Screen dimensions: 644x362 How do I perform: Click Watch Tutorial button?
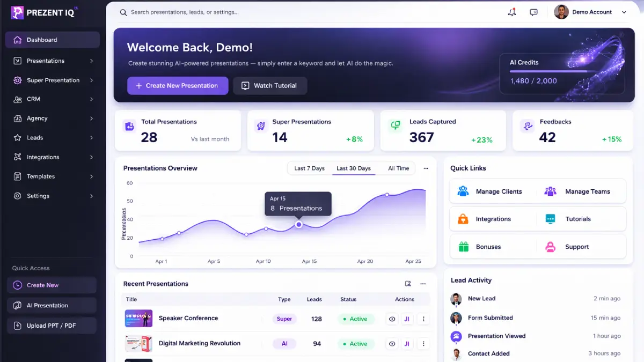pos(270,86)
